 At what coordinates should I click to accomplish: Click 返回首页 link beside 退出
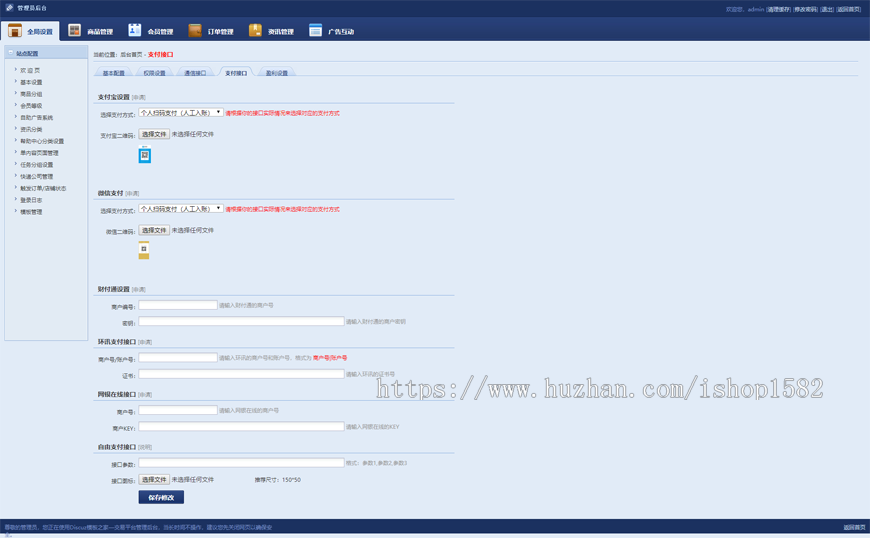click(848, 9)
